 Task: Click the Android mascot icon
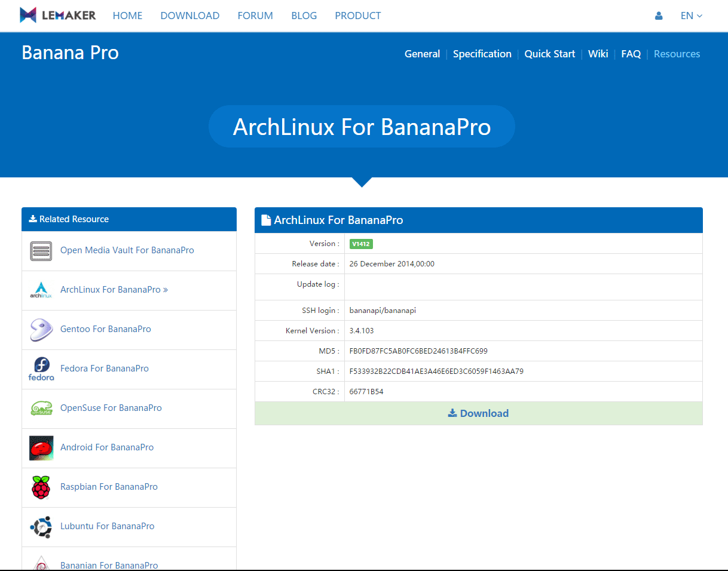click(41, 447)
